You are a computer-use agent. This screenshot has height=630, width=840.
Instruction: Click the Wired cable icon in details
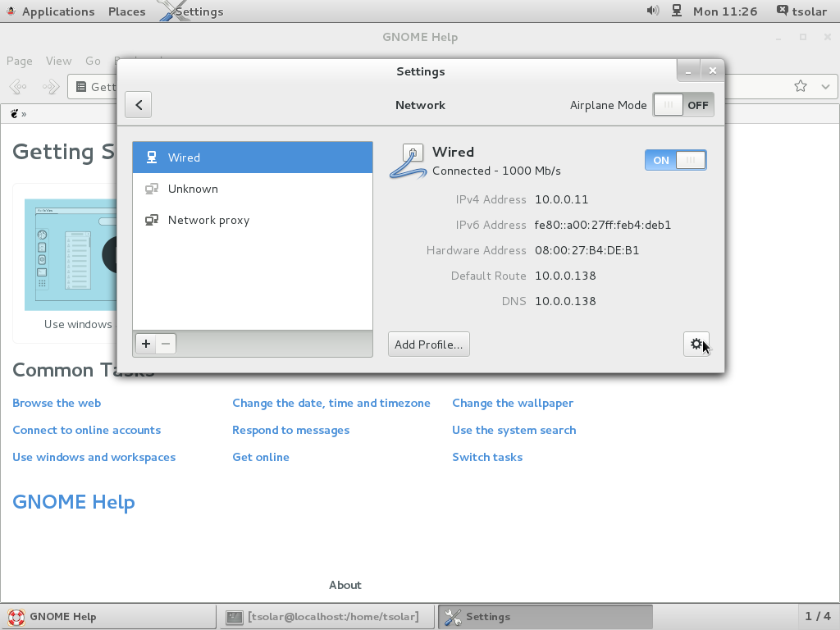409,162
